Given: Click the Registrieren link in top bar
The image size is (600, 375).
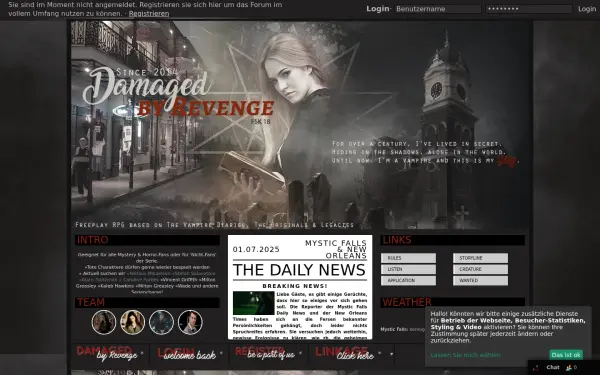Looking at the screenshot, I should [149, 14].
